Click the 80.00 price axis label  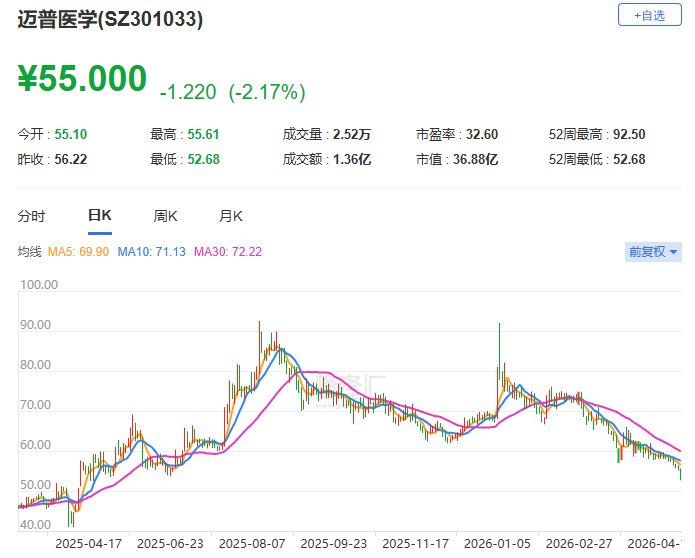click(x=35, y=364)
